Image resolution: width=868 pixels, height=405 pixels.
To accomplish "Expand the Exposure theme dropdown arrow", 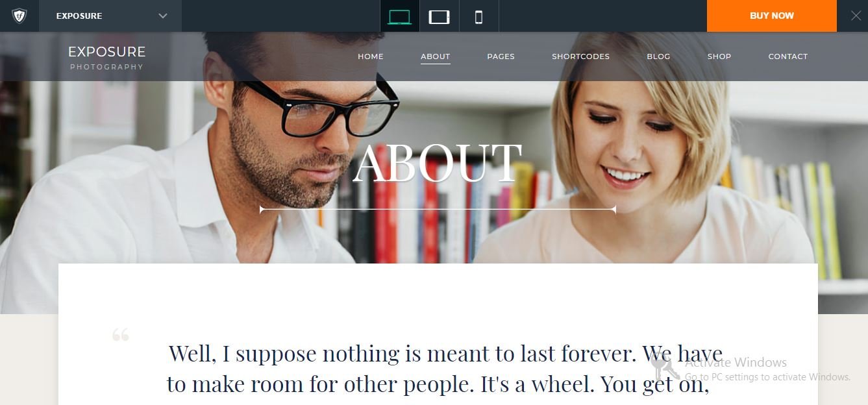I will pyautogui.click(x=163, y=16).
